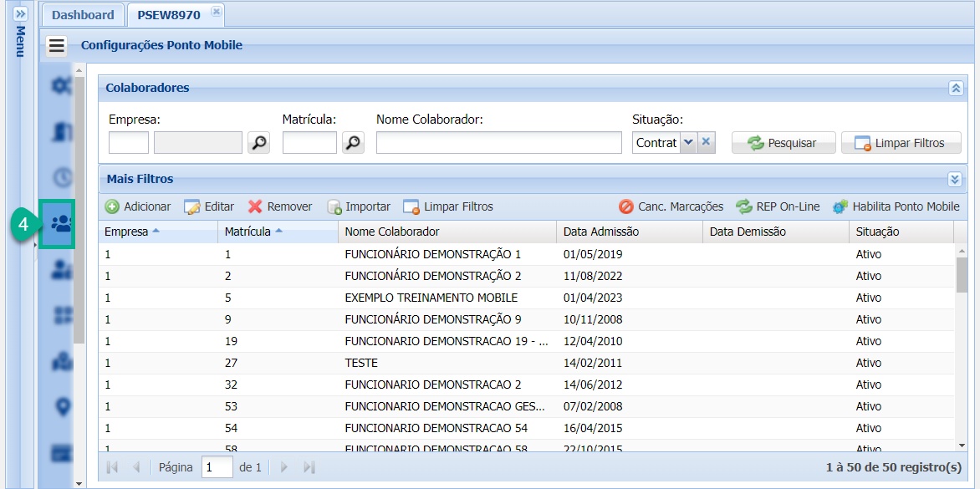This screenshot has height=489, width=980.
Task: Click the Matrícula lookup magnifier icon
Action: pos(352,142)
